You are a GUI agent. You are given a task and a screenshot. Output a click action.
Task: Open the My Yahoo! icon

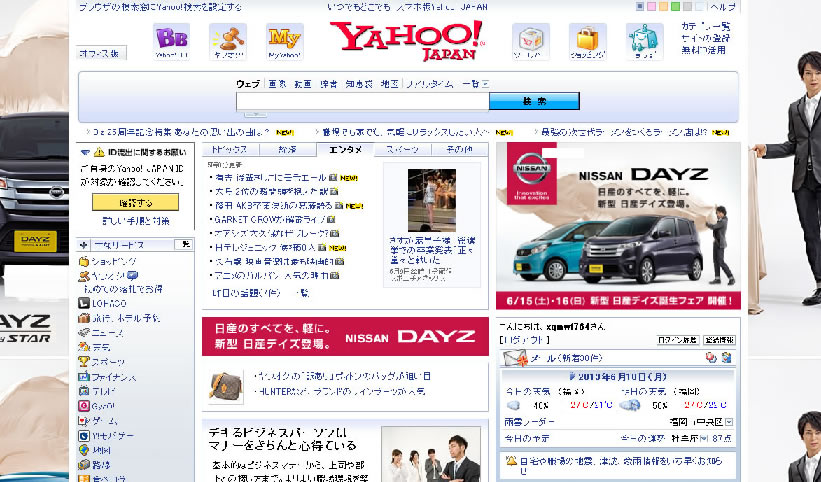[284, 41]
